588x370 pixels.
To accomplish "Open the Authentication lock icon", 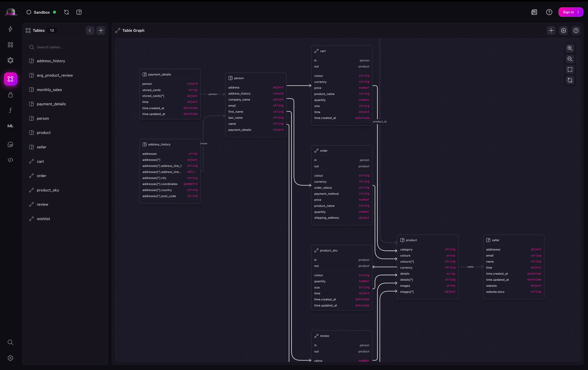I will 10,95.
